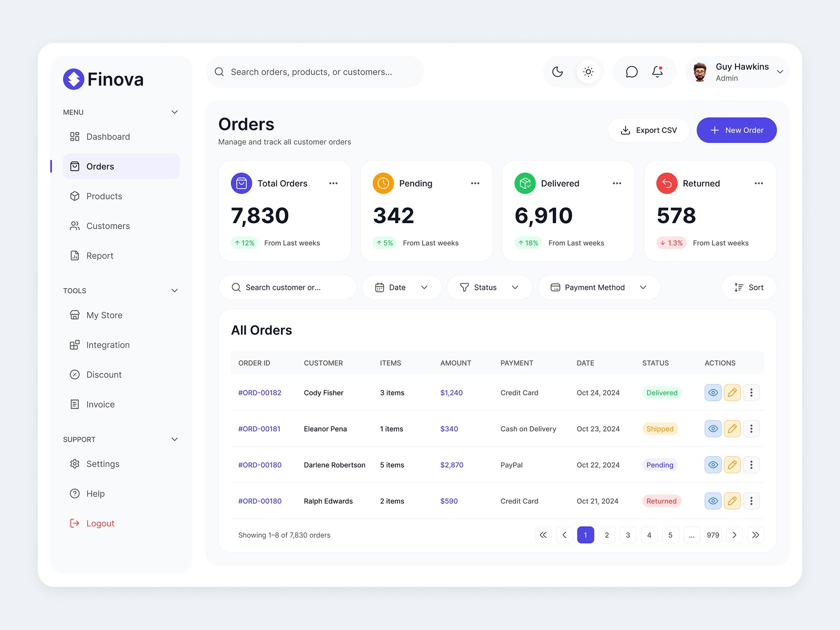840x630 pixels.
Task: Focus the top orders search field
Action: click(x=315, y=72)
